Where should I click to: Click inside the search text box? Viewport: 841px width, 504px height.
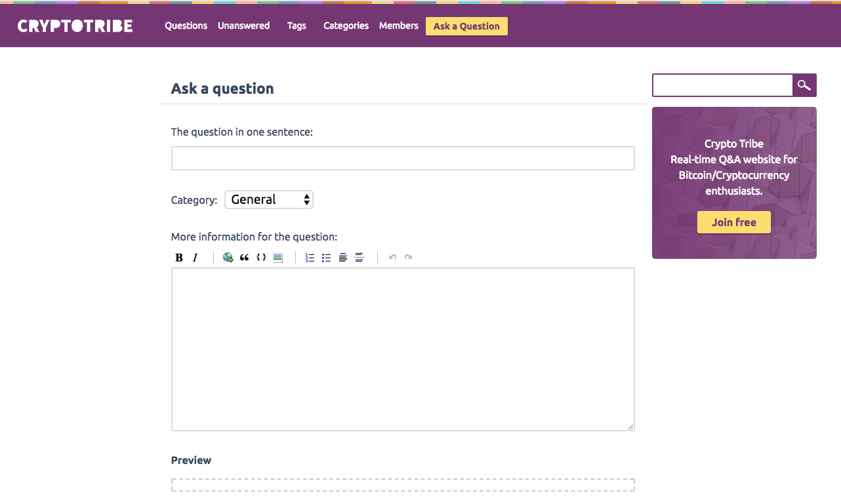coord(722,85)
